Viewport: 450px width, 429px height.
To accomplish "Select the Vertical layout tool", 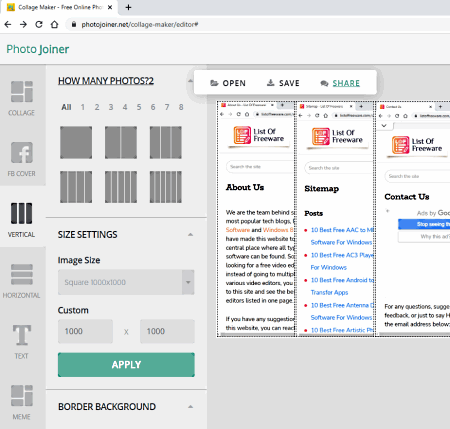I will click(x=22, y=220).
